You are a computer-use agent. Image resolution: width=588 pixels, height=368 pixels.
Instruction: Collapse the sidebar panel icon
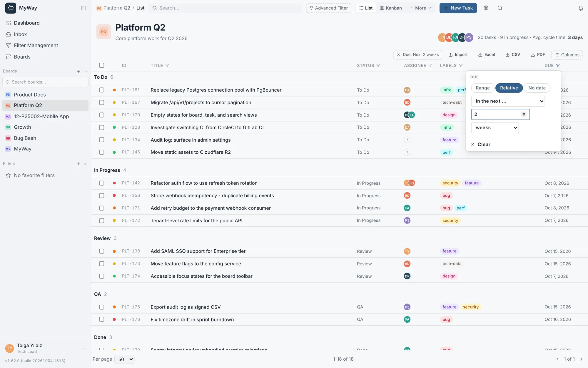[x=83, y=8]
